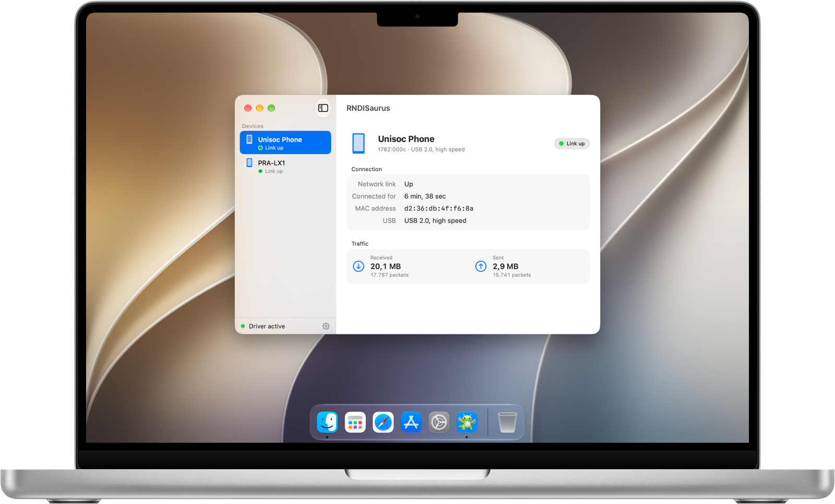Click the Link up status badge
Image resolution: width=835 pixels, height=504 pixels.
point(572,143)
